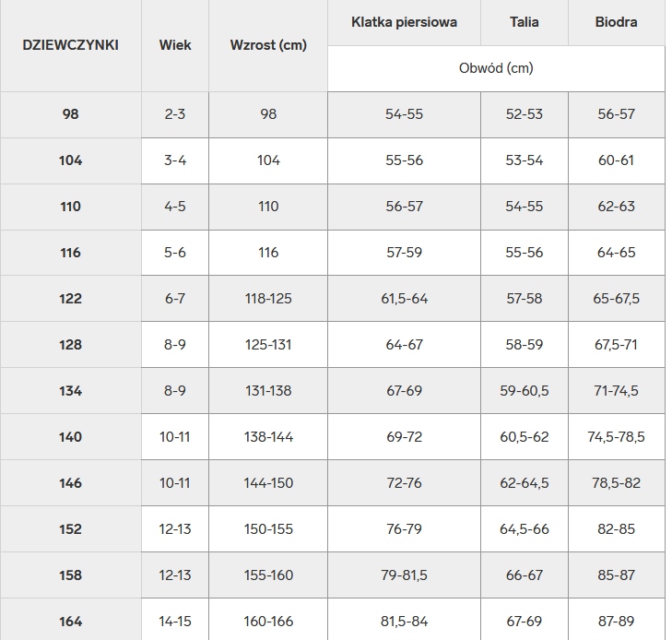This screenshot has height=640, width=672.
Task: Select hip value 74,5-78,5
Action: (617, 437)
